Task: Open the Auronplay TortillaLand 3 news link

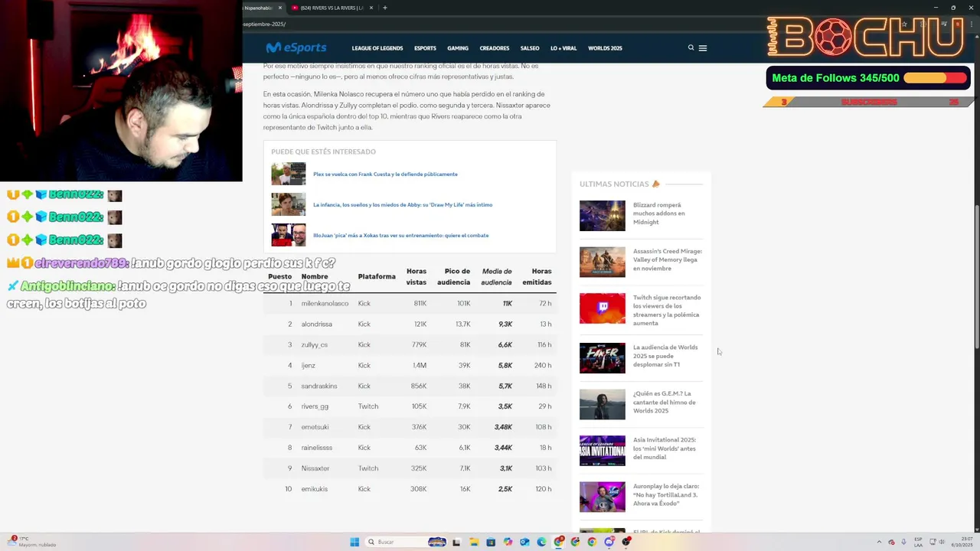Action: pos(666,494)
